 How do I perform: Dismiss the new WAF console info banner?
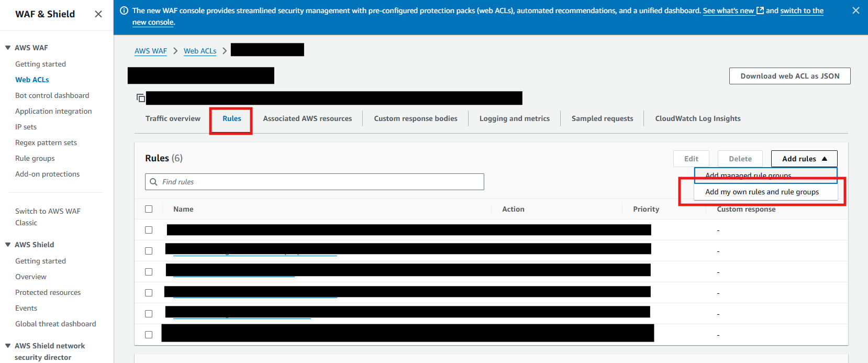click(x=856, y=10)
